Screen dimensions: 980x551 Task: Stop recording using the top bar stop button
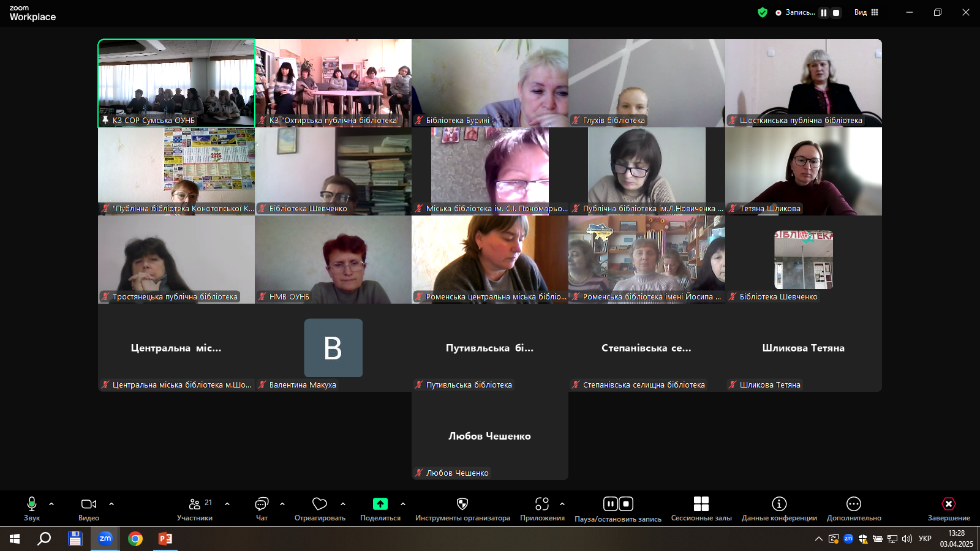(836, 12)
